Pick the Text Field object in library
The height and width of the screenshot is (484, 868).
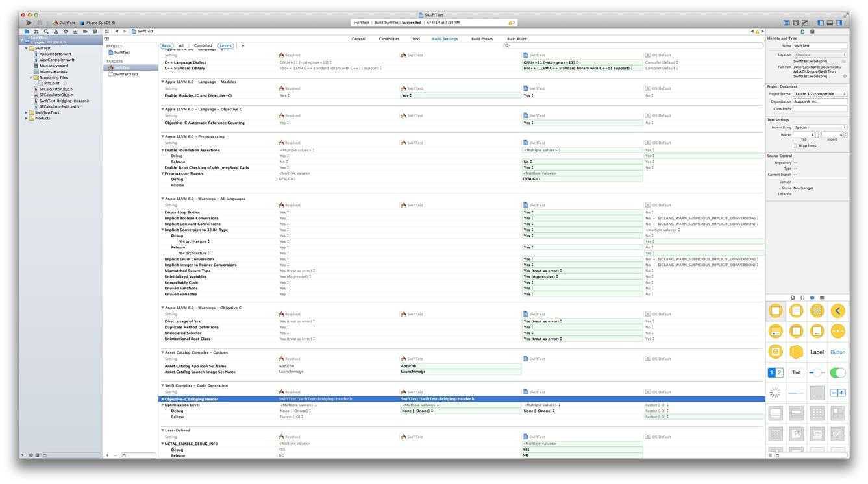click(796, 372)
